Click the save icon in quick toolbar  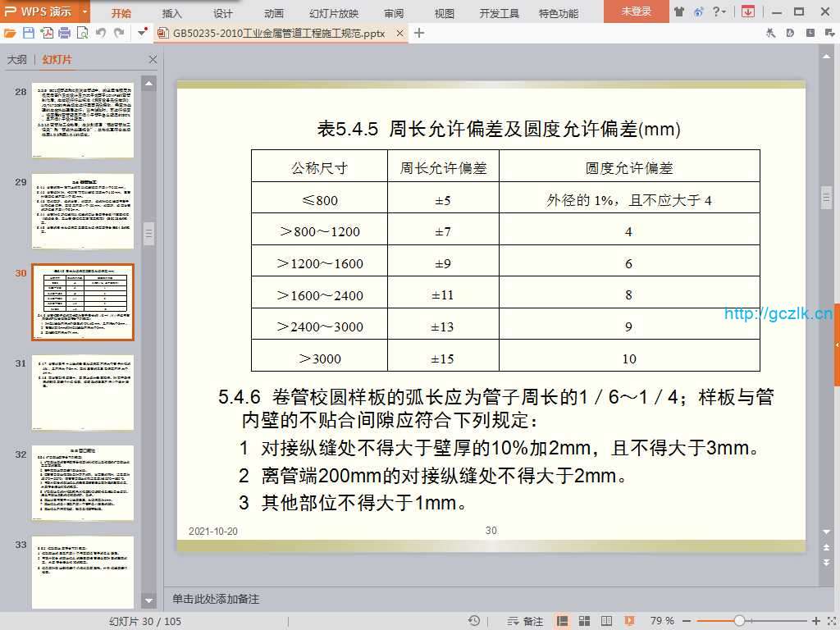tap(29, 33)
